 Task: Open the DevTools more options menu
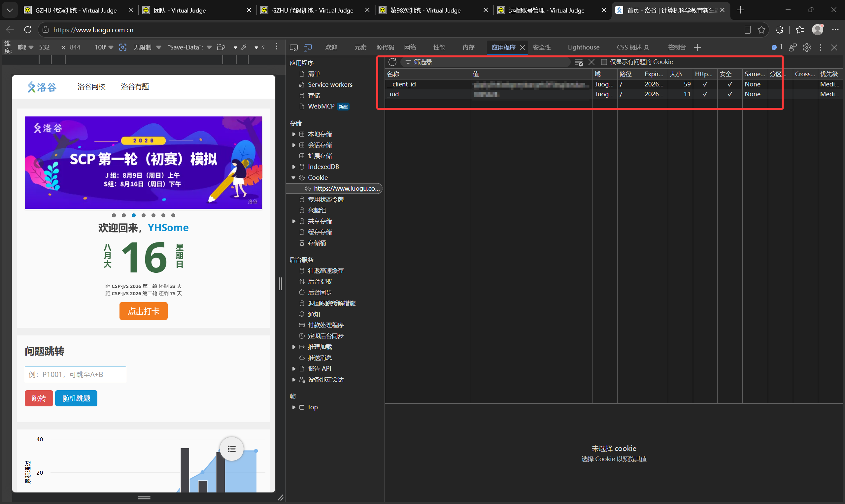point(821,47)
